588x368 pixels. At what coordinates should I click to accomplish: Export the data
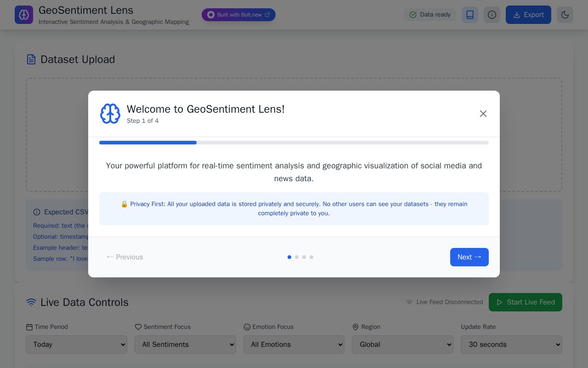click(528, 15)
